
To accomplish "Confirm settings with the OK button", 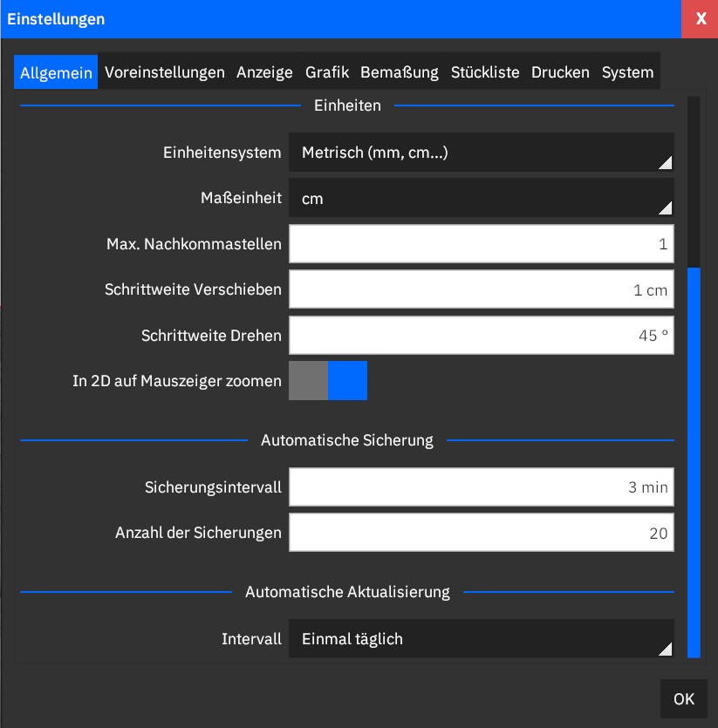I will coord(684,698).
